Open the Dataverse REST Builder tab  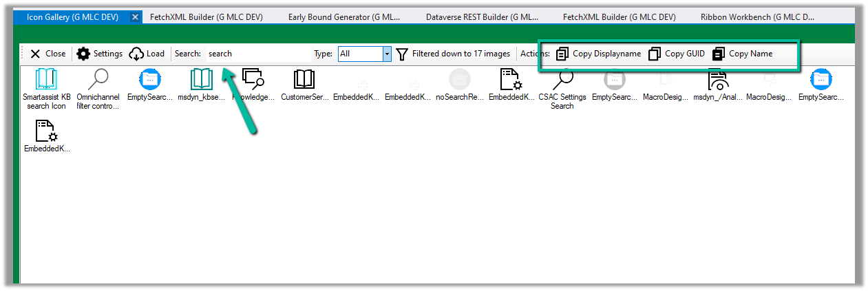pos(482,17)
